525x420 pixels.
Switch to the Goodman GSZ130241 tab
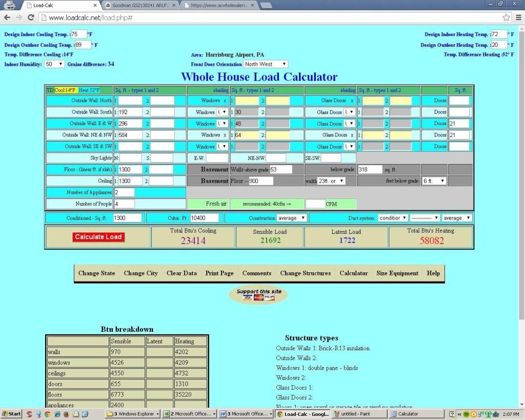coord(139,5)
